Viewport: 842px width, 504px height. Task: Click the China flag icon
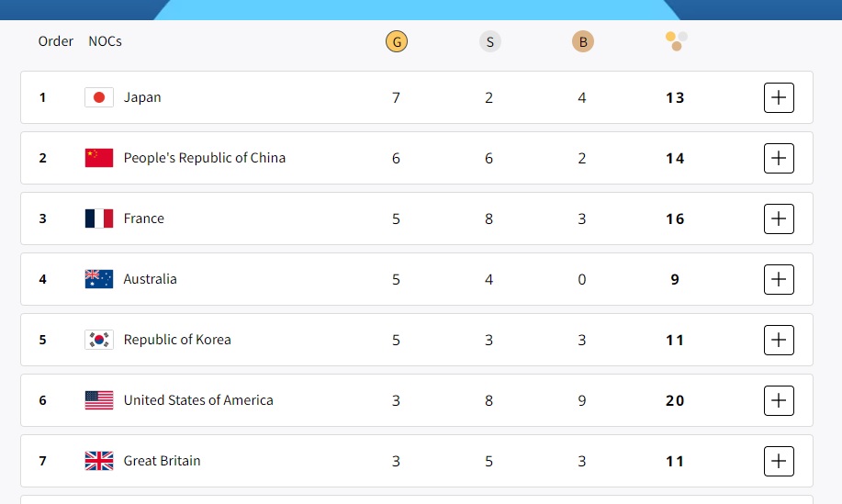coord(99,158)
